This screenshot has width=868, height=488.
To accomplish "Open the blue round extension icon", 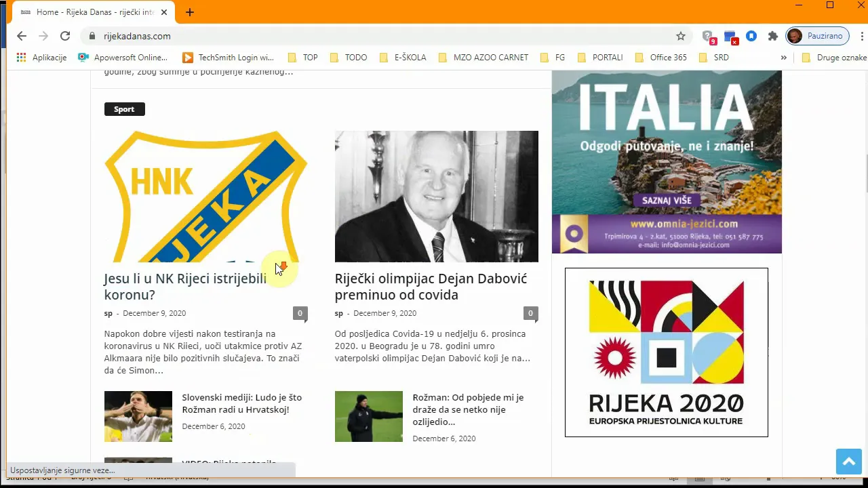I will tap(751, 36).
